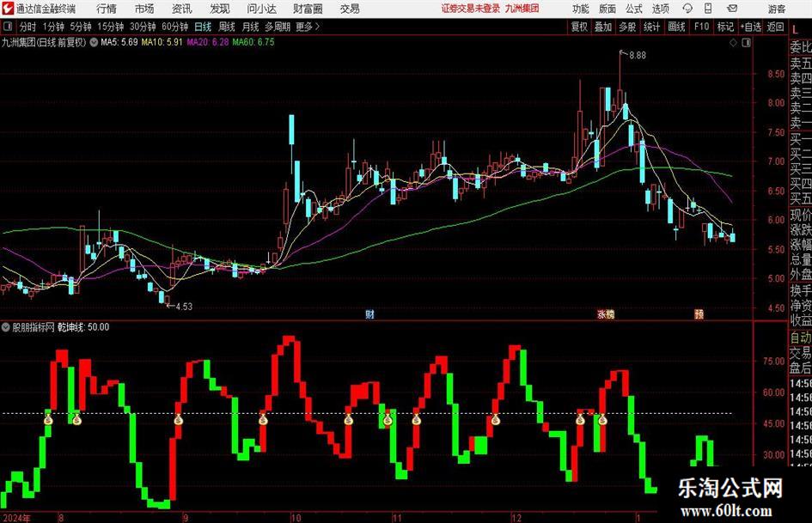Viewport: 812px width, 523px height.
Task: Open the 画线 drawing tools
Action: [676, 27]
